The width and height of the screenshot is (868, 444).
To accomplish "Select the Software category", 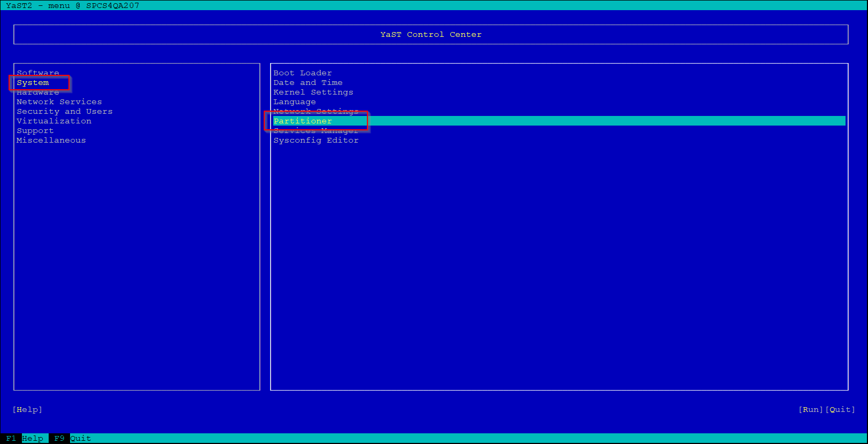I will pos(38,73).
